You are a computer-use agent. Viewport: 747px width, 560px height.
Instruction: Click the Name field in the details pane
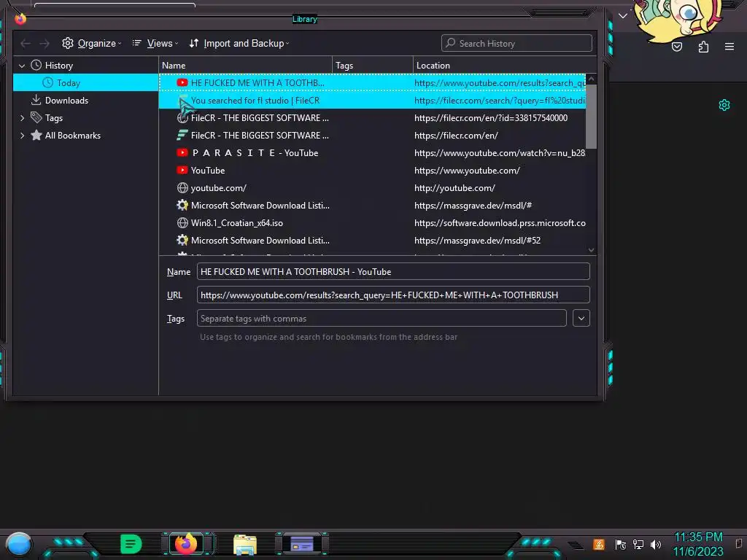tap(393, 271)
